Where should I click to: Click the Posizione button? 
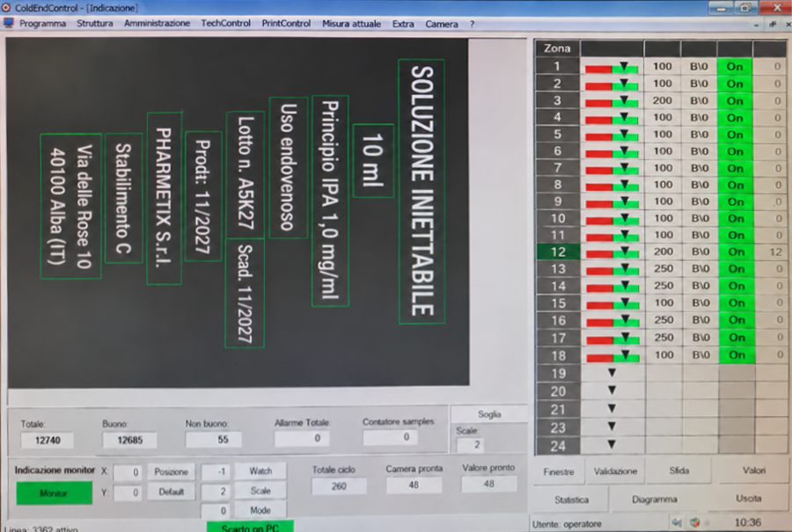tap(172, 472)
